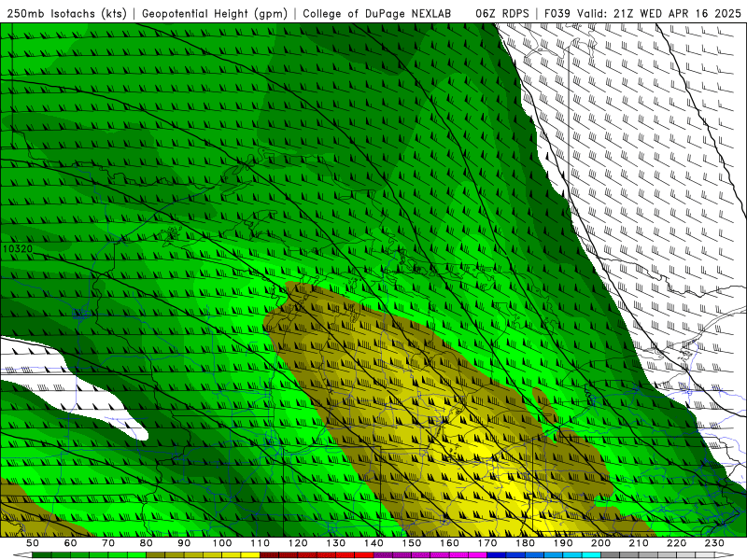Click the '70' value on the color scale
The width and height of the screenshot is (747, 560).
[x=108, y=543]
